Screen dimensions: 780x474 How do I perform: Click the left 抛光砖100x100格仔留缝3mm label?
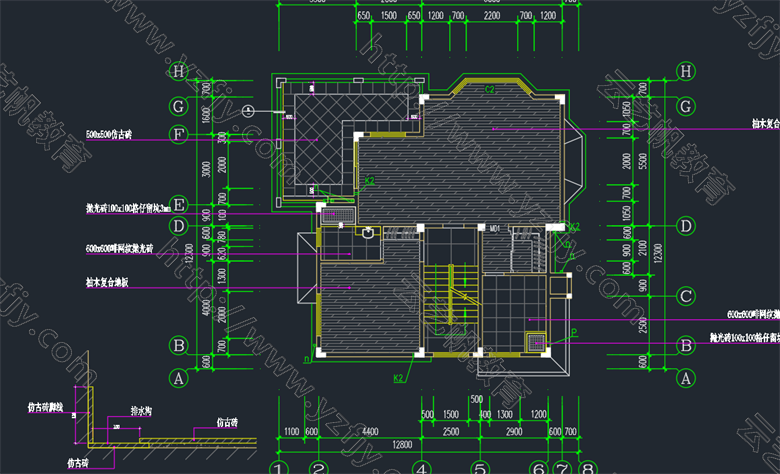(x=128, y=208)
